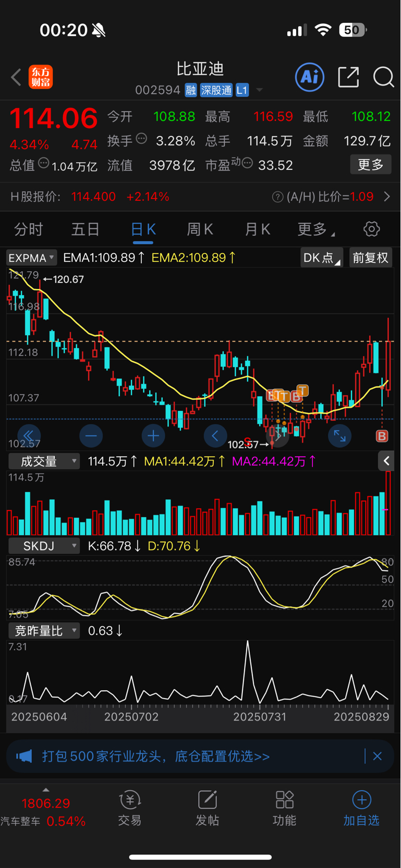This screenshot has height=868, width=401.
Task: Tap MA1:44.42万 volume value
Action: [x=185, y=461]
